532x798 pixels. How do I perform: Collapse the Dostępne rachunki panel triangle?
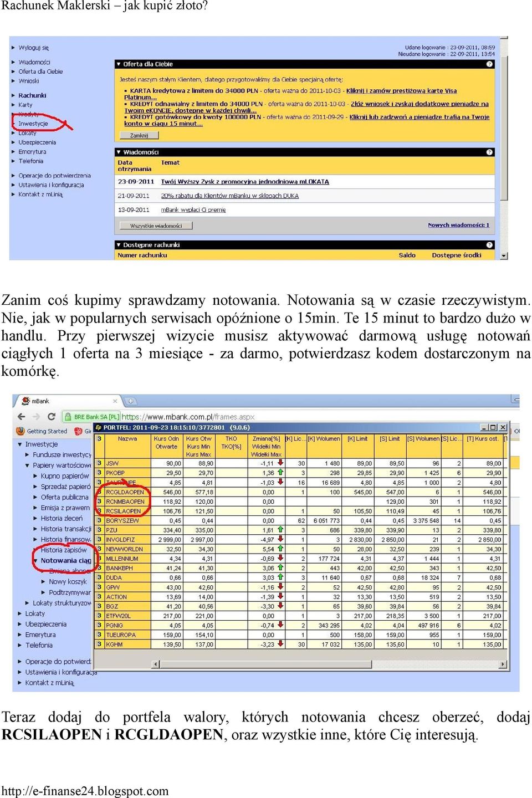click(x=119, y=244)
